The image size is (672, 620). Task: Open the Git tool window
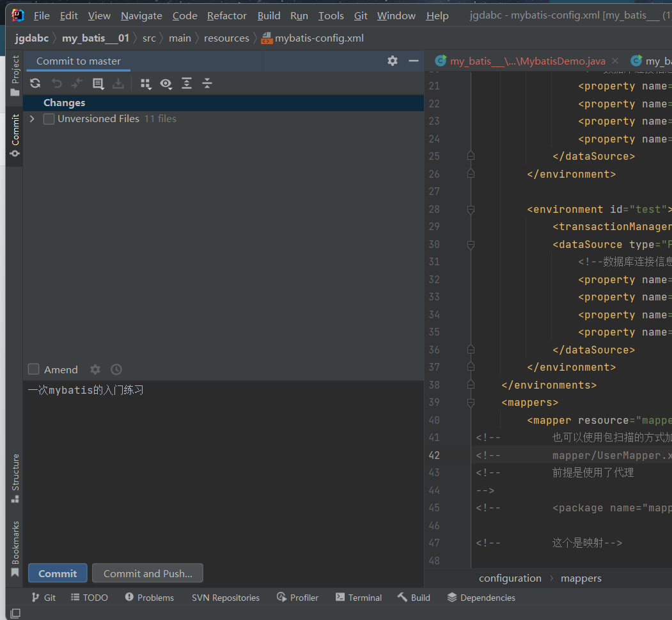point(43,598)
